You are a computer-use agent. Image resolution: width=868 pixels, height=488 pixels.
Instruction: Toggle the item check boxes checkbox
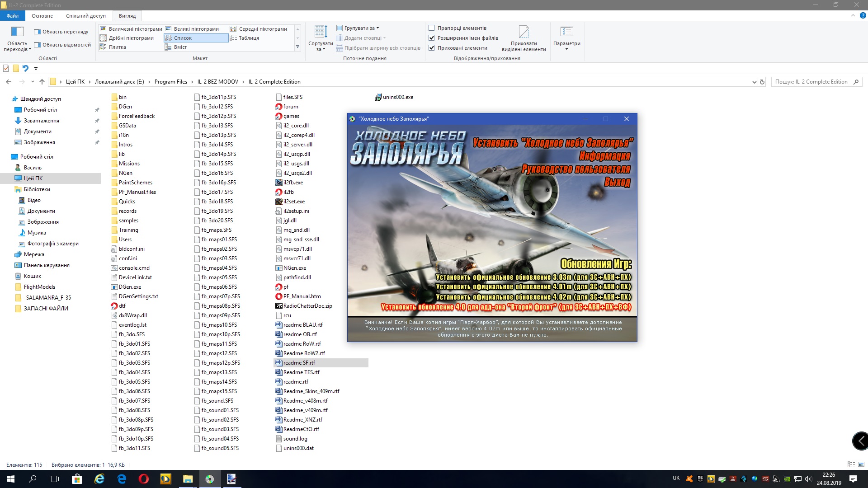[432, 28]
